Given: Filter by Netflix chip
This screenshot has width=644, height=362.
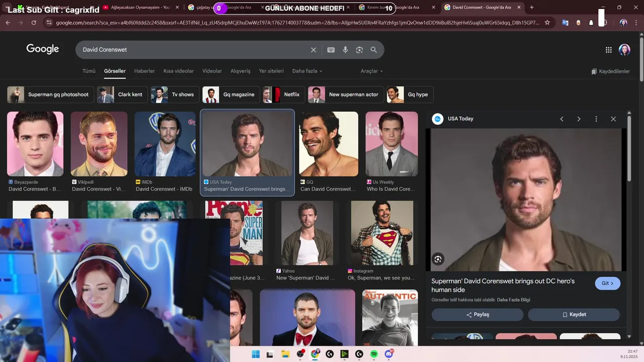Looking at the screenshot, I should pyautogui.click(x=284, y=95).
